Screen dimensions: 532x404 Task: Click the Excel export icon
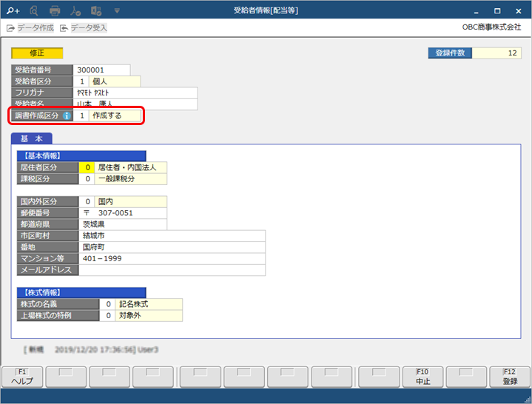click(x=96, y=11)
